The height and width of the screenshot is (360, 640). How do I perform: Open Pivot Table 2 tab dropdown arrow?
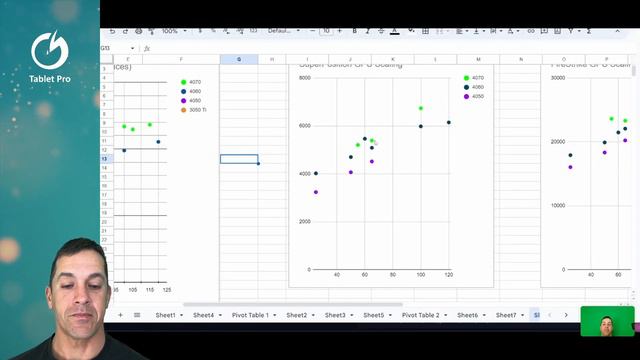[x=445, y=316]
